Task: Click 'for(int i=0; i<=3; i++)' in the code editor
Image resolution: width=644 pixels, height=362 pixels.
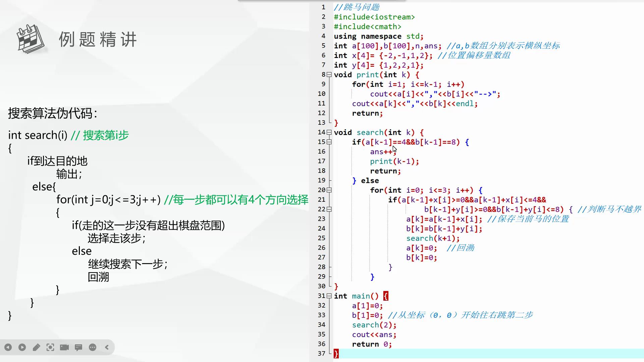Action: click(422, 190)
